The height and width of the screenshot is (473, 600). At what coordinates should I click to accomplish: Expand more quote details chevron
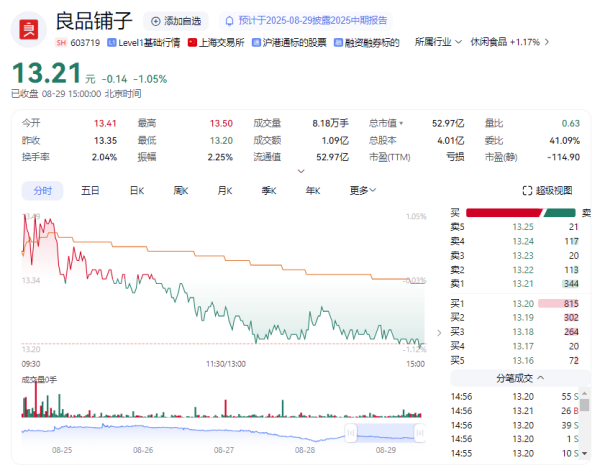click(300, 171)
